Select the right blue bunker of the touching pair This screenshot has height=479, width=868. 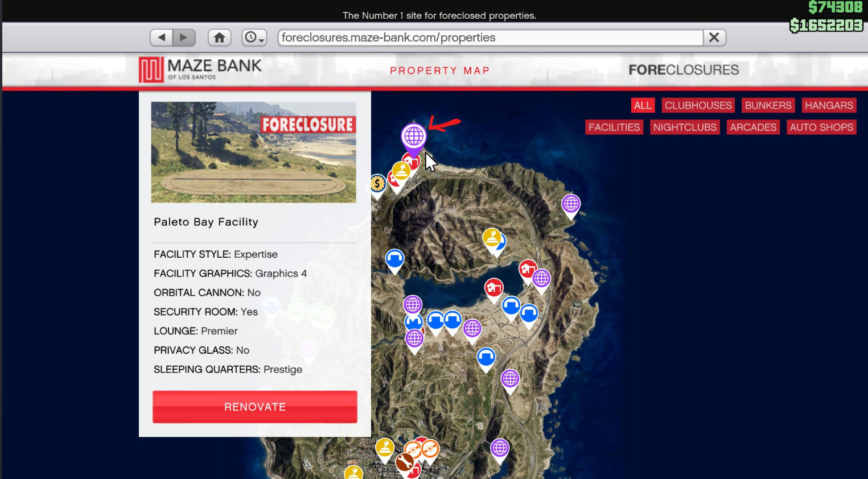452,320
